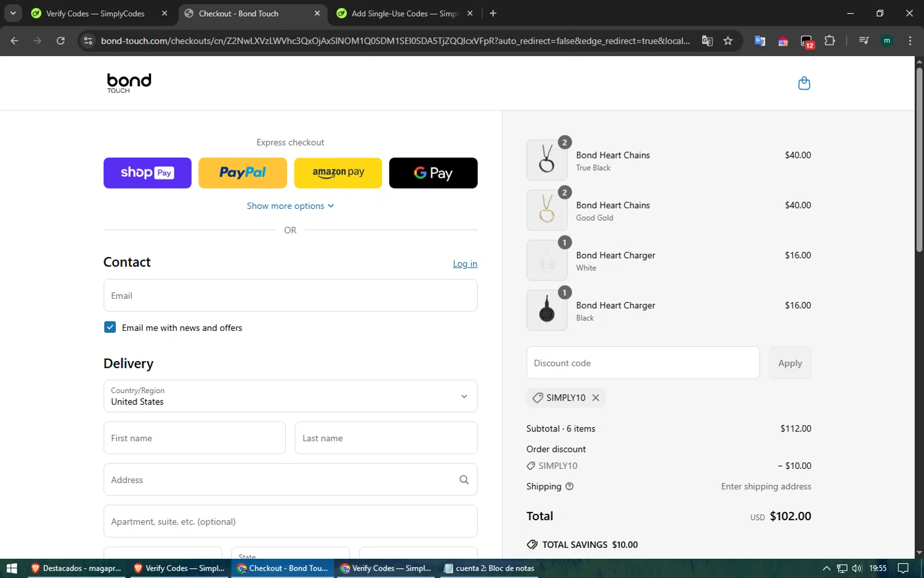Open the Chrome three-dot menu

coord(910,41)
